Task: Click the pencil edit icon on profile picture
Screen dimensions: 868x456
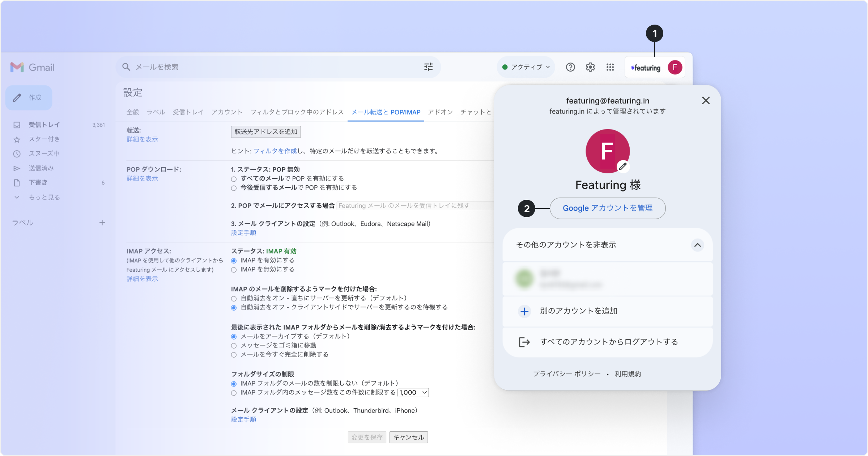Action: pos(622,166)
